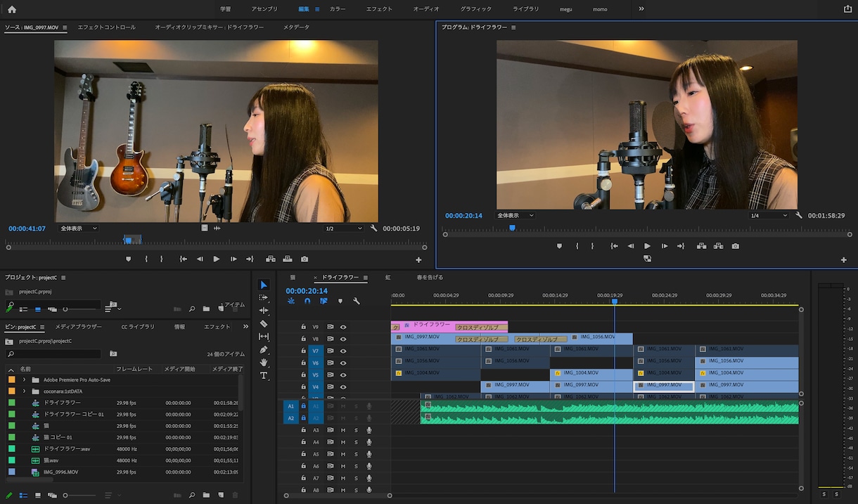
Task: Open Program monitor wrench settings
Action: click(799, 215)
